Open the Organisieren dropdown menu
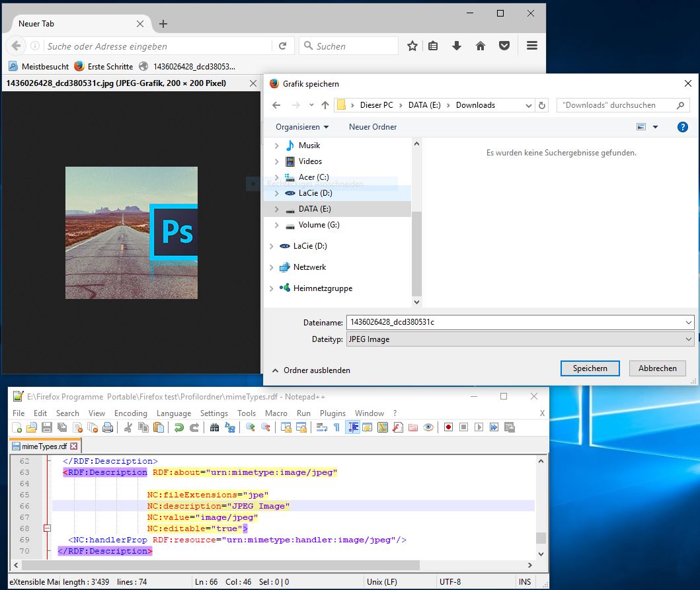 (302, 126)
